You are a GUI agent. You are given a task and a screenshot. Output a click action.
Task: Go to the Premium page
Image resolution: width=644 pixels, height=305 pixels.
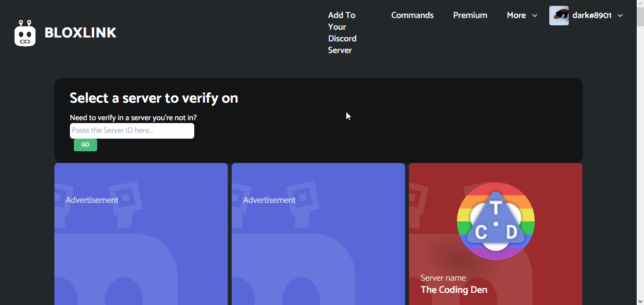coord(470,15)
